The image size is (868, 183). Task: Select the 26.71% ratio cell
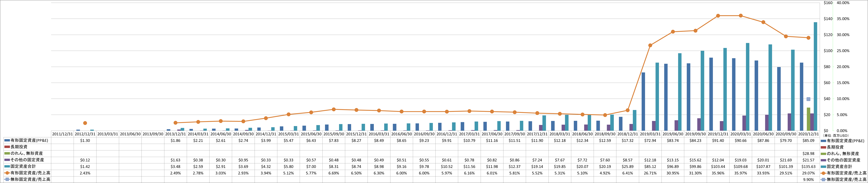650,173
